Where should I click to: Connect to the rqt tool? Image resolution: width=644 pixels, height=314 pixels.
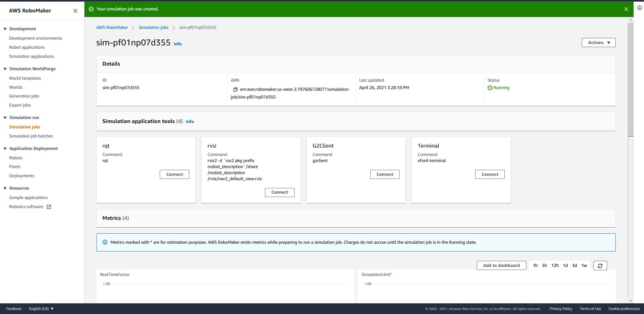(175, 174)
